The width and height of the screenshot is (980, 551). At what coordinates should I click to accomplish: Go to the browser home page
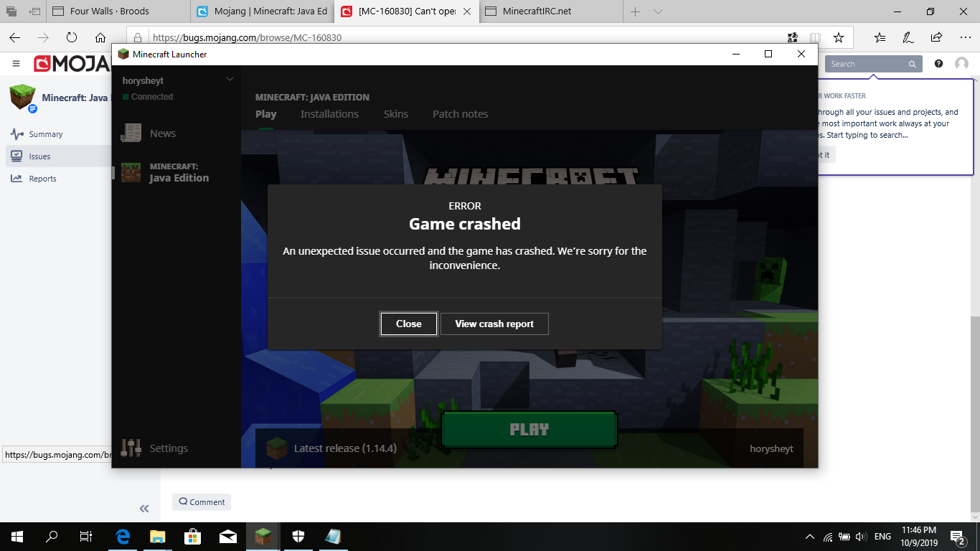tap(100, 37)
